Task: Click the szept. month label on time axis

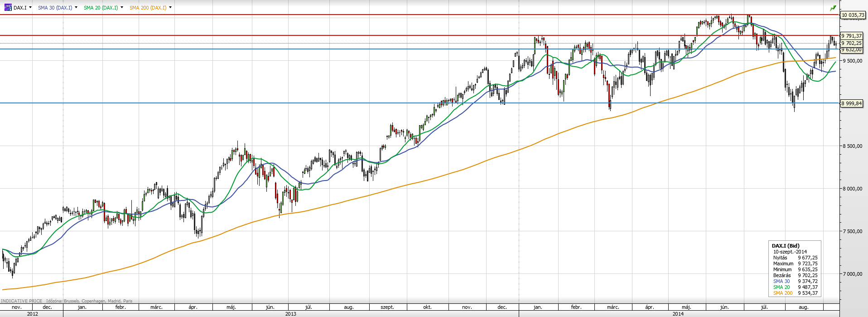Action: [387, 307]
